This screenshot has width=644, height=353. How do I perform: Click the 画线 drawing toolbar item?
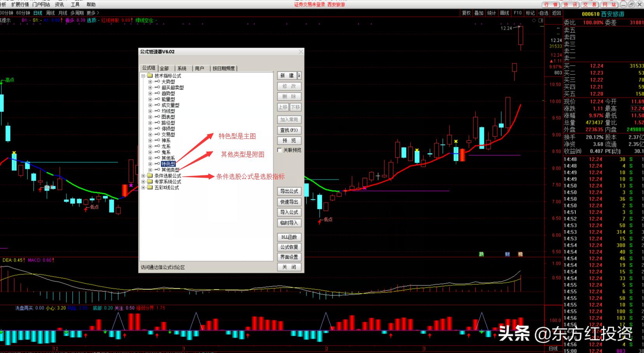click(x=504, y=13)
